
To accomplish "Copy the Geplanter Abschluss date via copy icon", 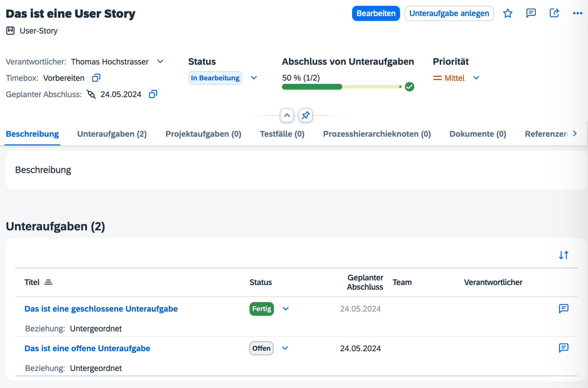I will (153, 94).
